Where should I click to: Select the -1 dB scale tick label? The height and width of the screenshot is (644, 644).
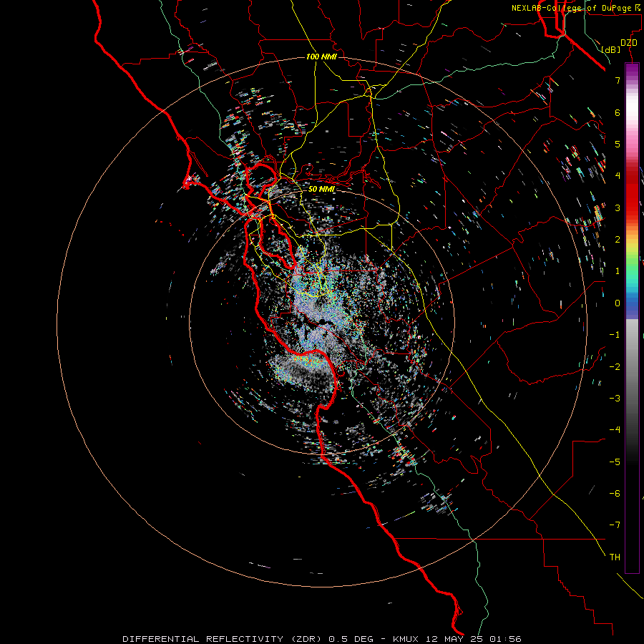(x=615, y=335)
